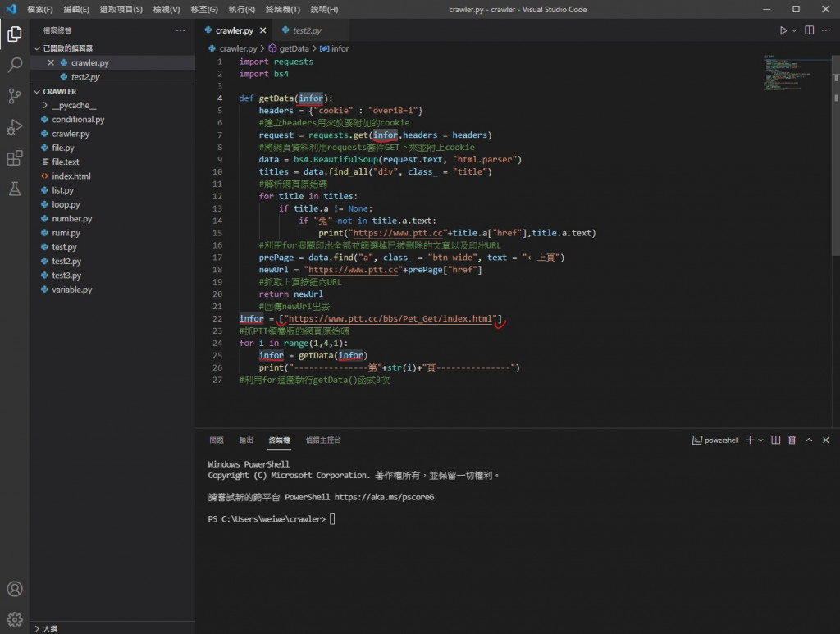Close the terminal panel
This screenshot has height=634, width=840.
tap(825, 440)
